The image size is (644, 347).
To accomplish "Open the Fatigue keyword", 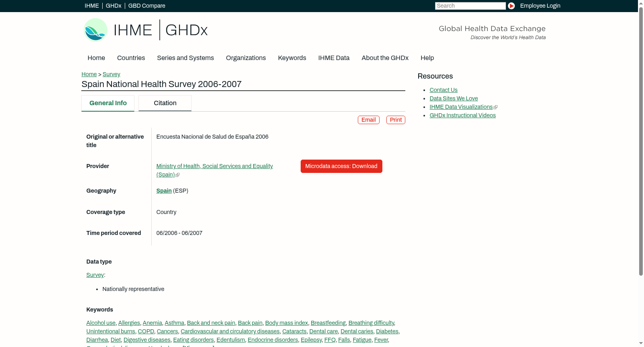I will pos(362,340).
